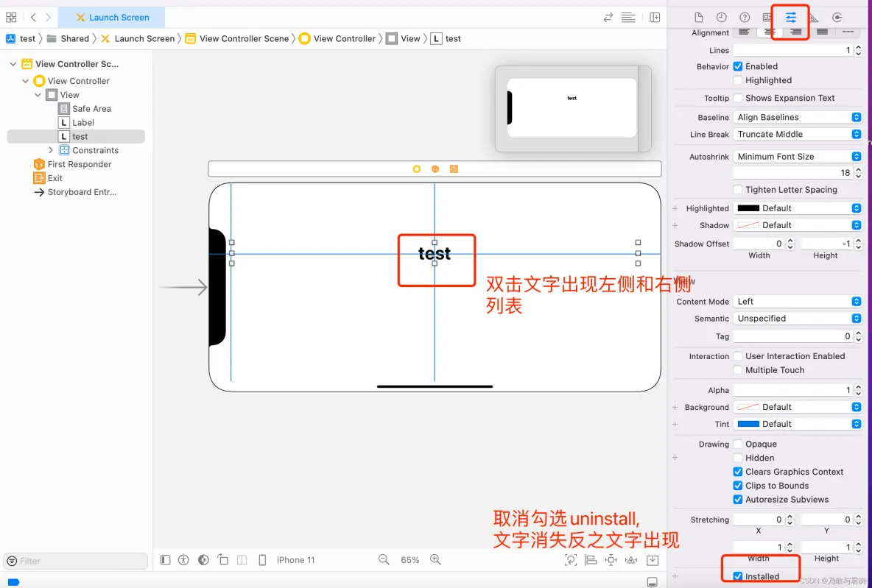Click the swap arrows editor icon
This screenshot has width=872, height=588.
tap(608, 17)
